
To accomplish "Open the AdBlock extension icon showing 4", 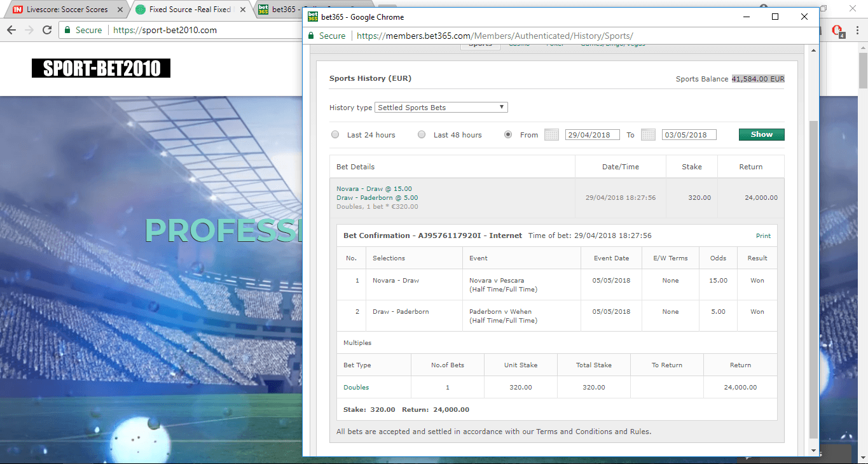I will 837,31.
